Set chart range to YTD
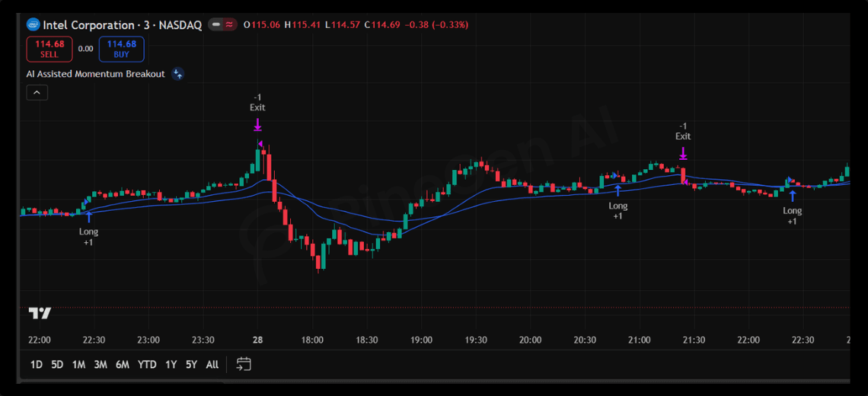This screenshot has height=396, width=868. (x=147, y=365)
